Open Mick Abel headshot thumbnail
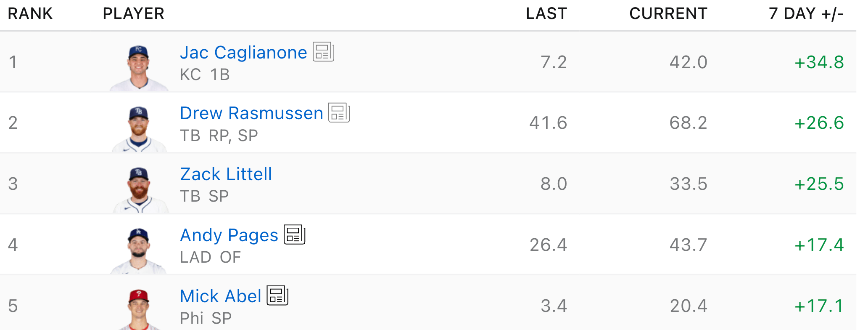This screenshot has width=868, height=330. coord(139,309)
